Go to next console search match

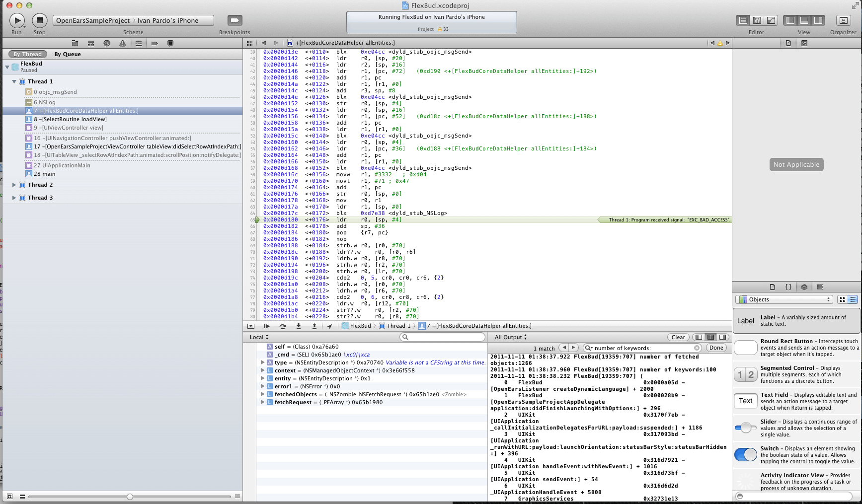[573, 348]
